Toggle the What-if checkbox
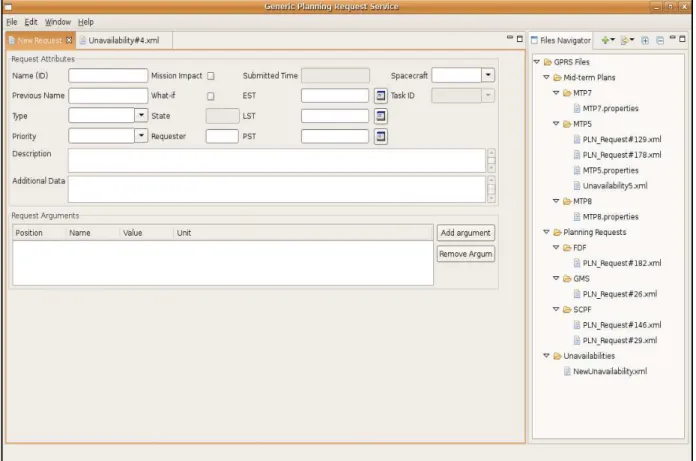Screen dimensions: 696x461 211,96
